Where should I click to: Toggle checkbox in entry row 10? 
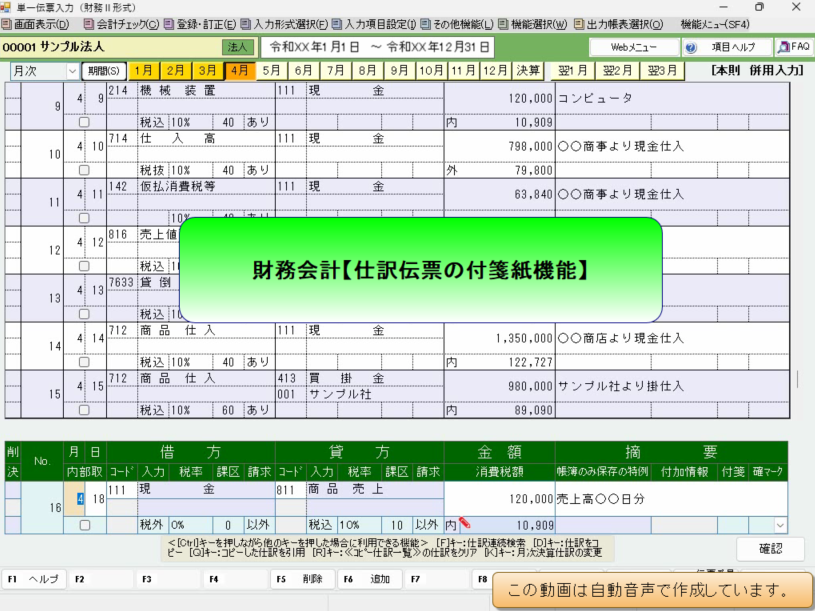(84, 170)
